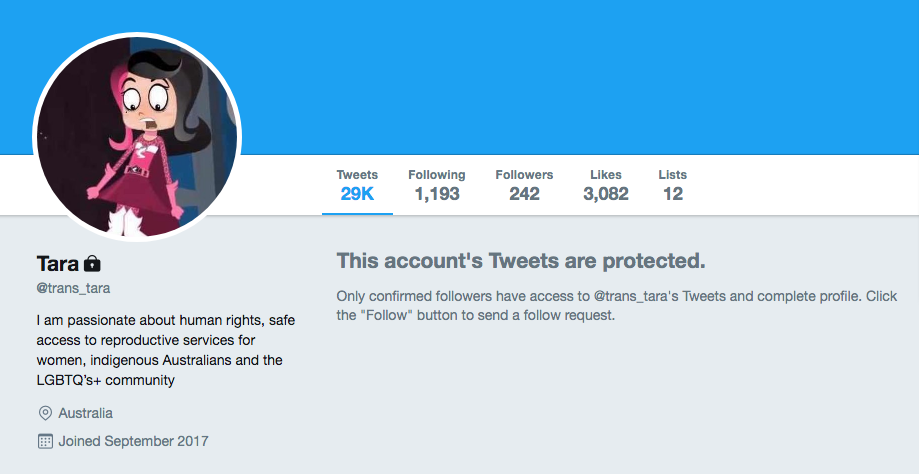Click the 29K tweets count

coord(357,194)
